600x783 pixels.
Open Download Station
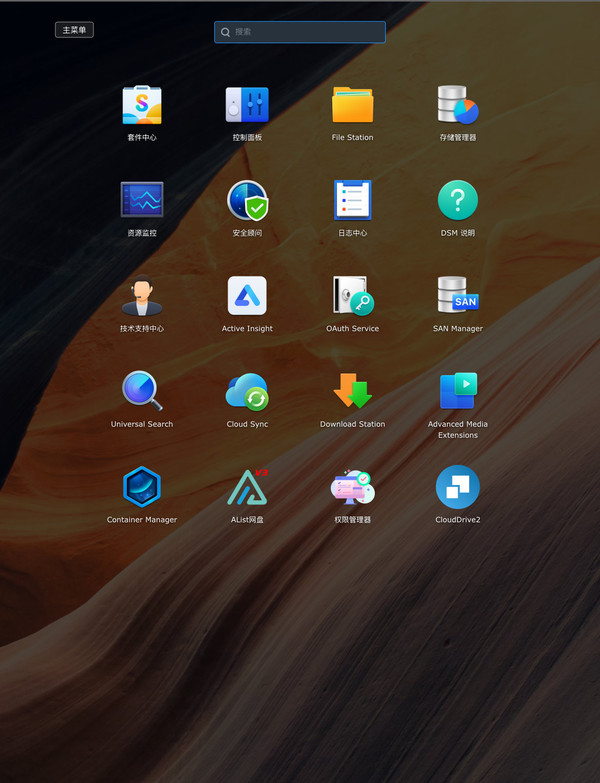[x=352, y=391]
